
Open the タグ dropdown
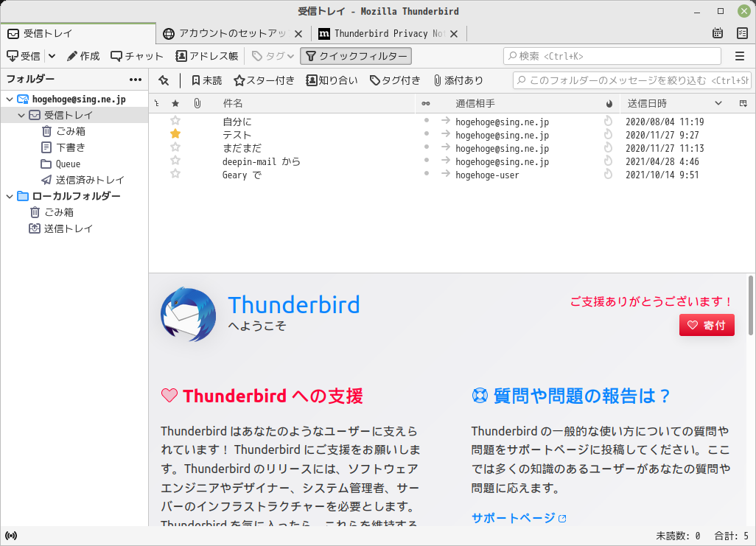[x=273, y=57]
